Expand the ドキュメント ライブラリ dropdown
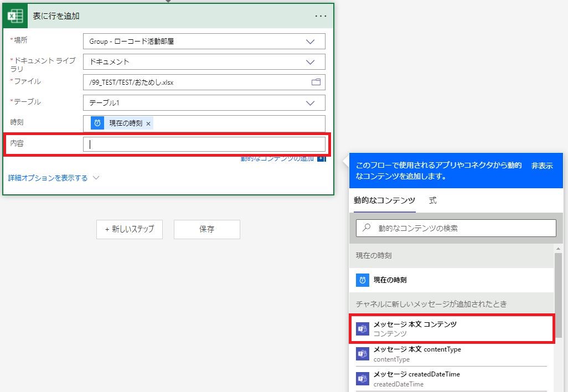 tap(310, 62)
